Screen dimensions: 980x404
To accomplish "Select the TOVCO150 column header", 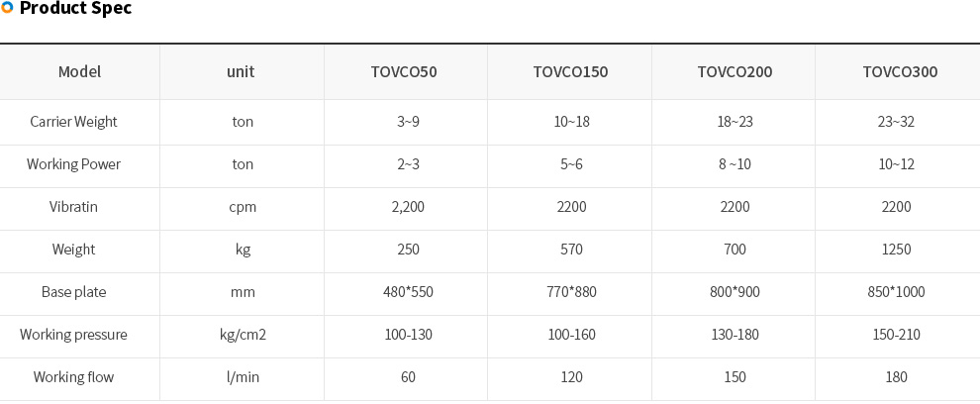I will (570, 72).
